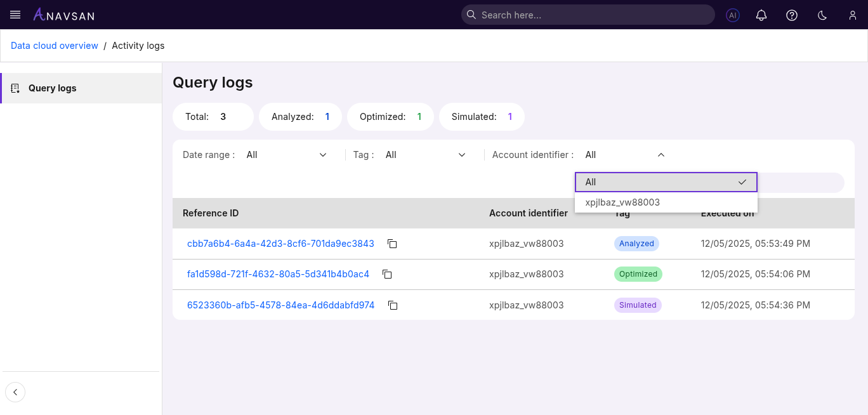Toggle dark mode with the moon icon
This screenshot has height=415, width=868.
click(x=822, y=15)
